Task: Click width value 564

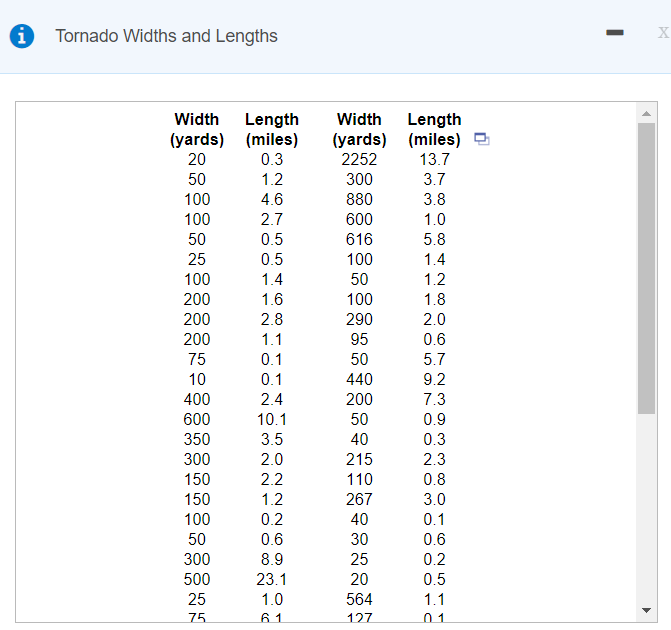Action: coord(359,600)
